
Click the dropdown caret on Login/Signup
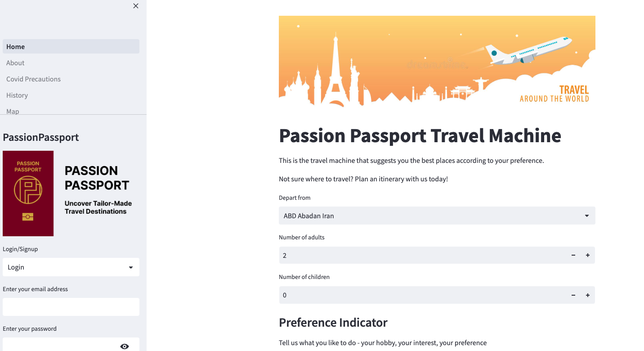131,267
